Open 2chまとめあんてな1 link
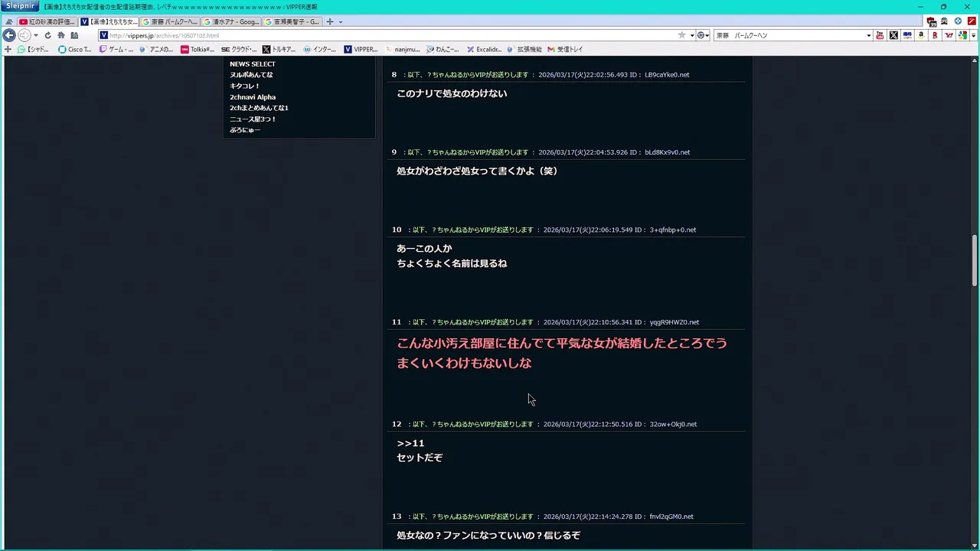 [x=259, y=108]
